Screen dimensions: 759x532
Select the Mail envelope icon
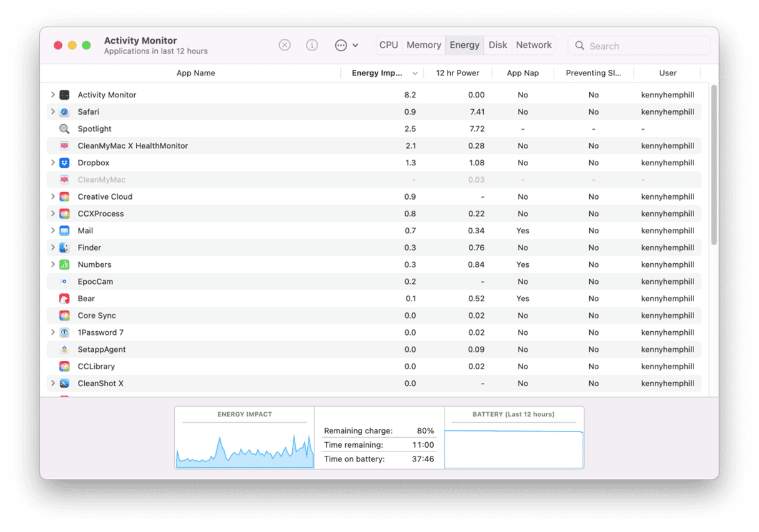pos(64,230)
